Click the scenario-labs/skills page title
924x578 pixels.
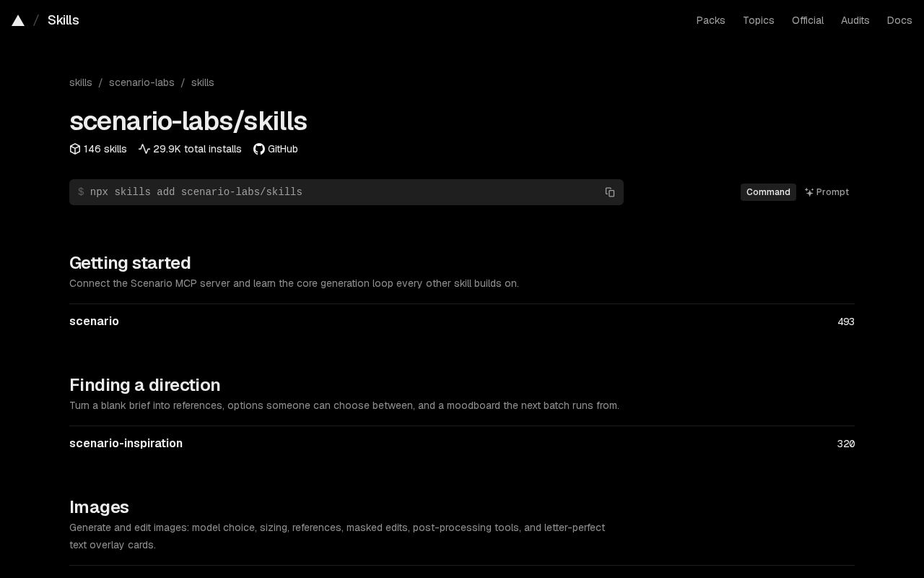[x=188, y=121]
